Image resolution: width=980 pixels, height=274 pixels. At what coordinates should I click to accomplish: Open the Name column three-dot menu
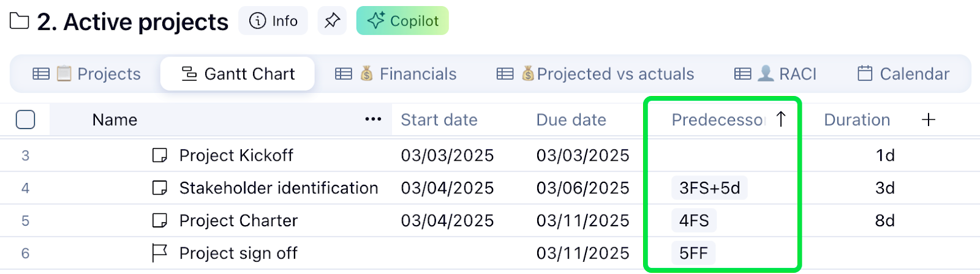373,119
